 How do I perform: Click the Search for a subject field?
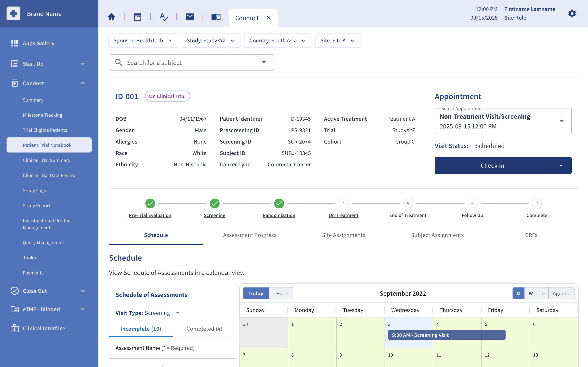coord(192,63)
